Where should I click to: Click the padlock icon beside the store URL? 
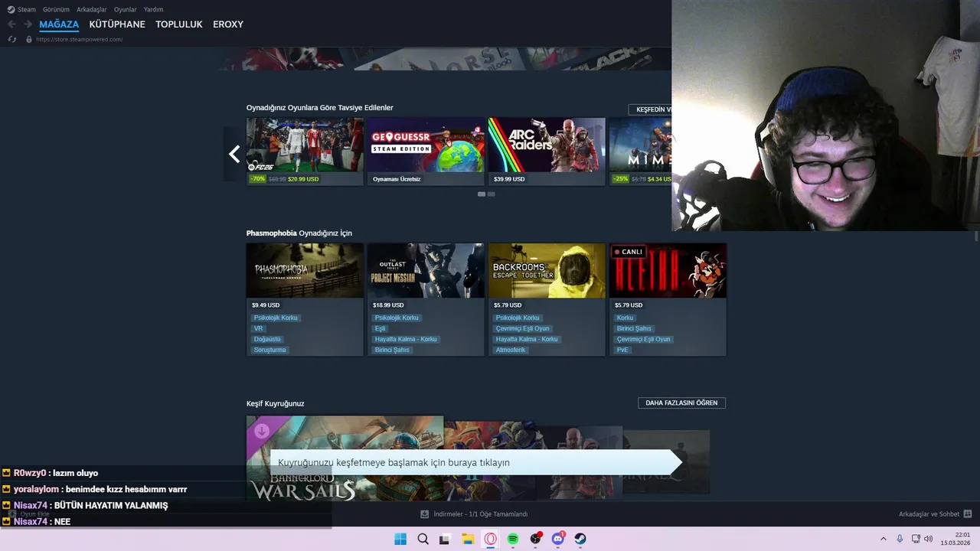coord(29,39)
